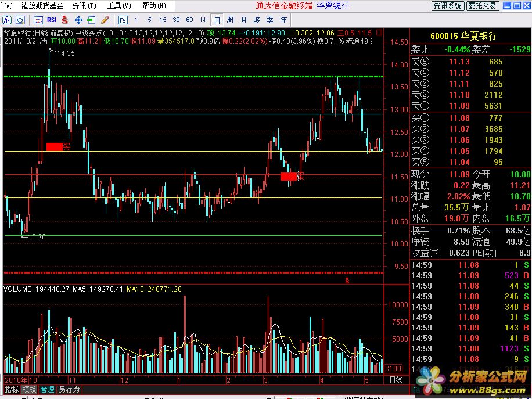The width and height of the screenshot is (532, 399).
Task: Switch to 5-minute period
Action: 149,20
